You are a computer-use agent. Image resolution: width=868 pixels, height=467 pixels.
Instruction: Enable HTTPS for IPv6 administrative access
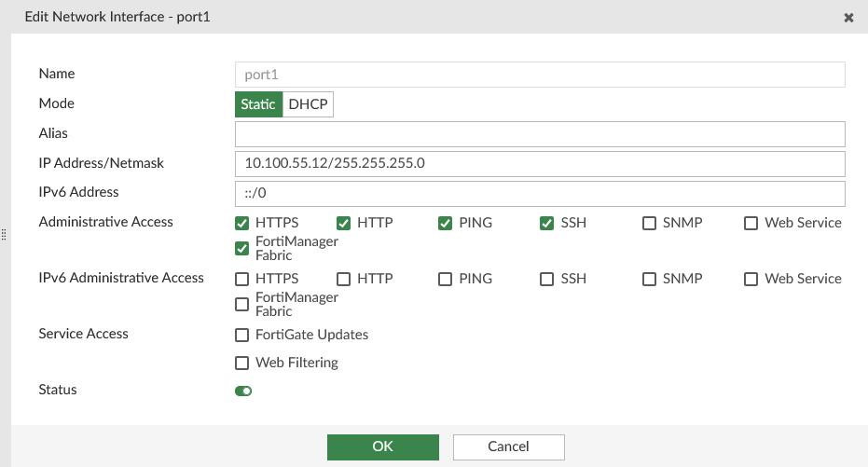(x=242, y=279)
